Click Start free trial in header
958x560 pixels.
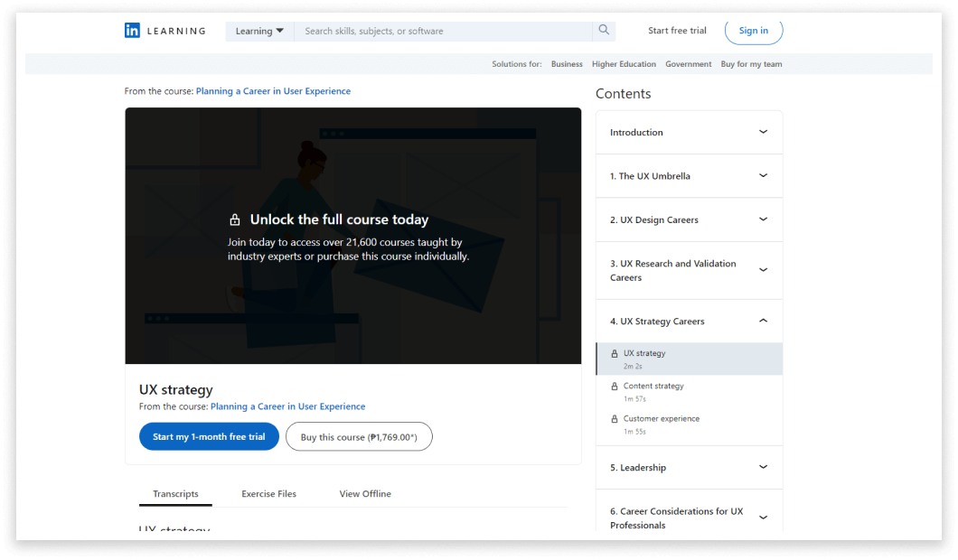(x=677, y=31)
